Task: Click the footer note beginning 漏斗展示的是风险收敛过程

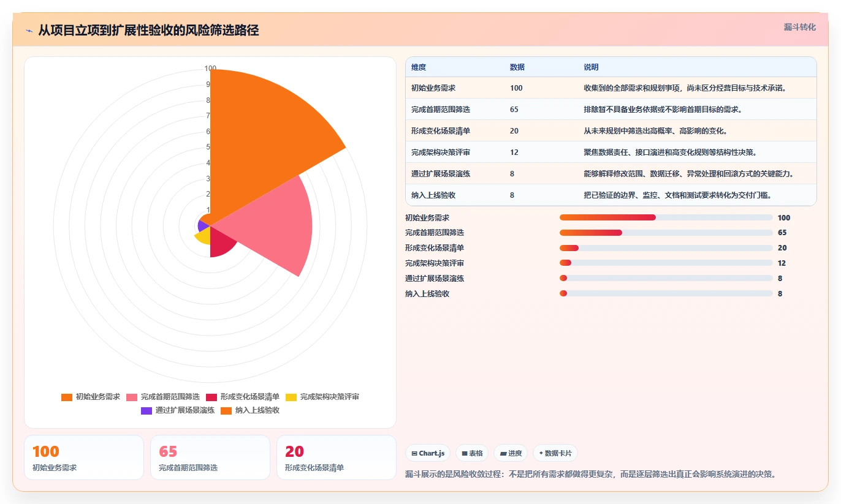Action: click(591, 474)
